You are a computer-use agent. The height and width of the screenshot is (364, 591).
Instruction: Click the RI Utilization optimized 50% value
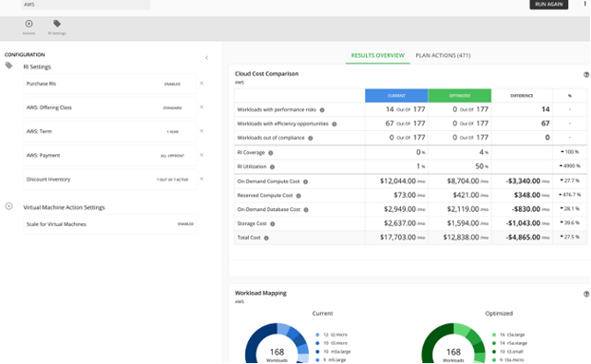click(x=482, y=166)
